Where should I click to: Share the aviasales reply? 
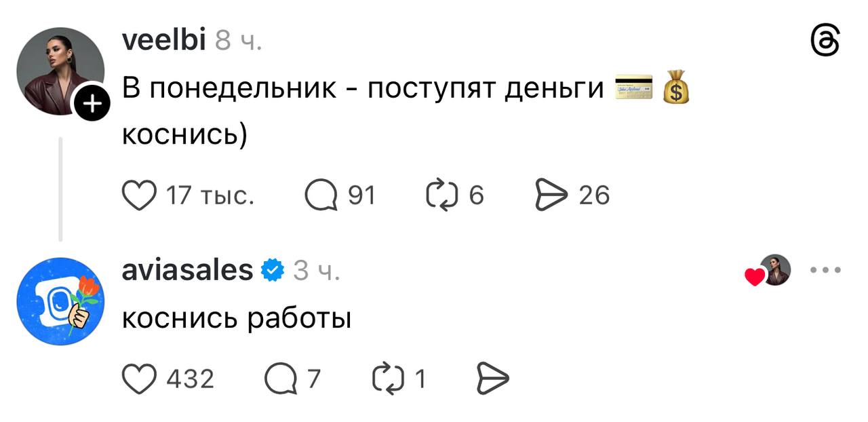pyautogui.click(x=493, y=379)
